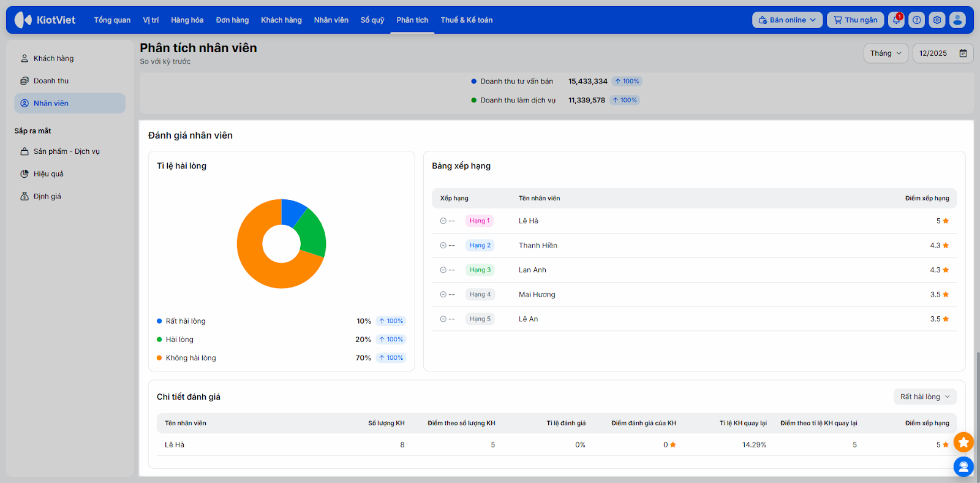Click the KiotViet logo icon
980x483 pixels.
(23, 20)
